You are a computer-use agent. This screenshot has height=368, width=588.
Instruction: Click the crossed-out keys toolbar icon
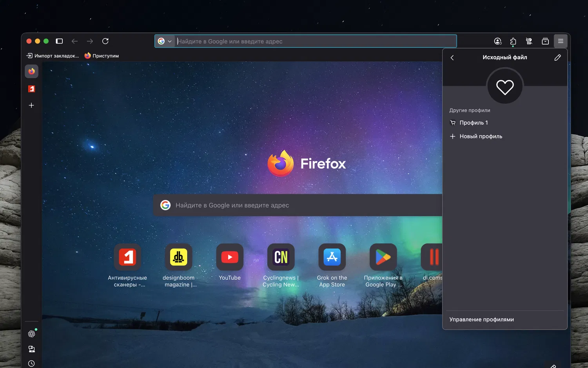pos(529,41)
